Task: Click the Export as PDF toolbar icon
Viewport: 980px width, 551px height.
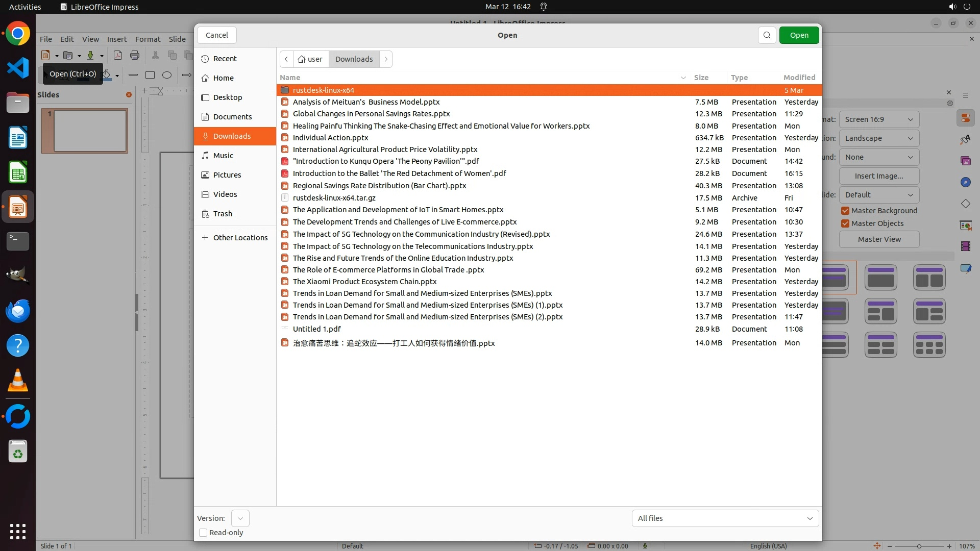Action: pos(118,55)
